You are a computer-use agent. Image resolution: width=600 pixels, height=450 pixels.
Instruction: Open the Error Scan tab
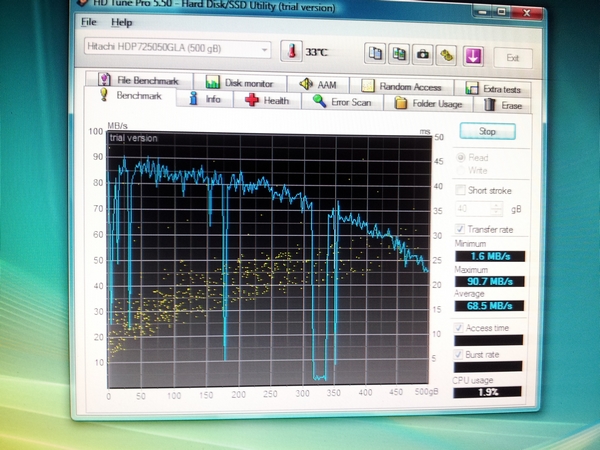342,102
